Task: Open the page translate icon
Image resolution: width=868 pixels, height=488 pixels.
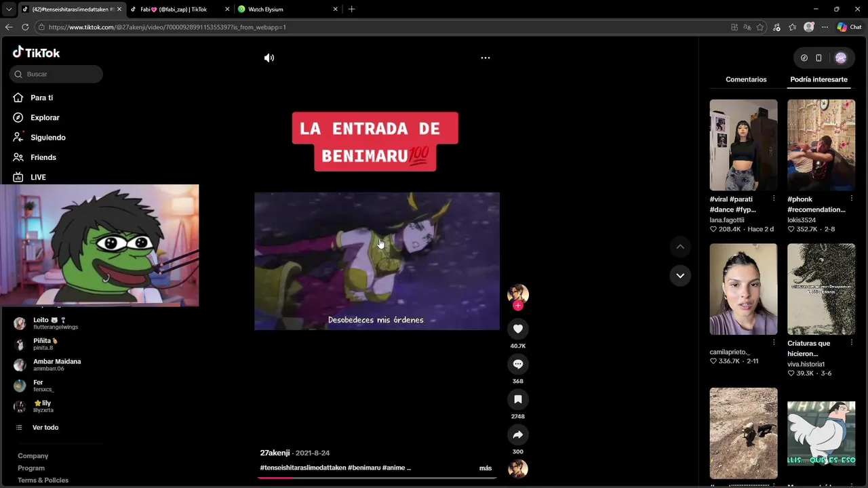Action: (747, 27)
